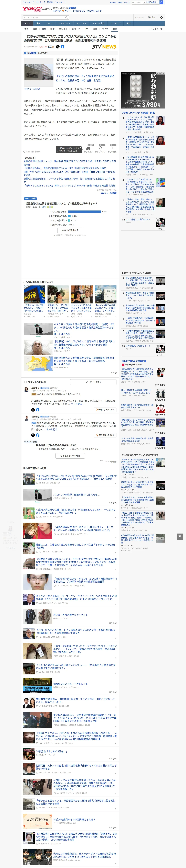Switch to the ランキング tab

115,24
